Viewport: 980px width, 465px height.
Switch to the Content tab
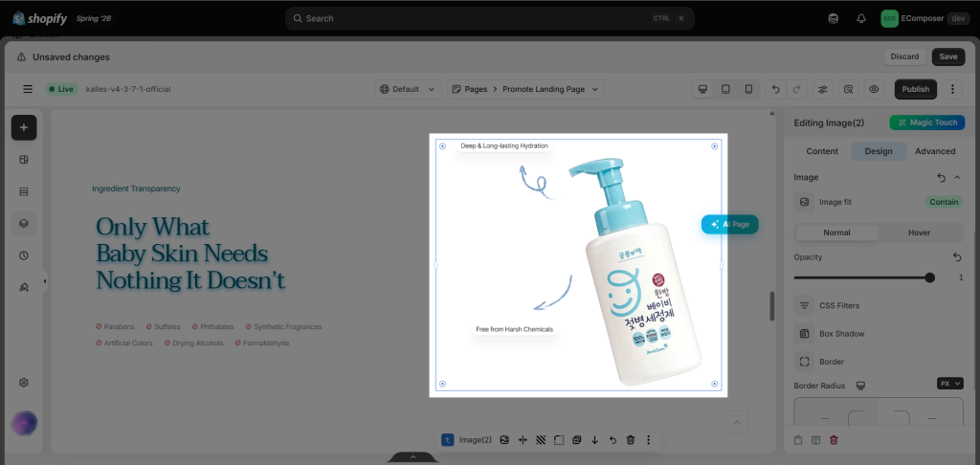pos(822,151)
